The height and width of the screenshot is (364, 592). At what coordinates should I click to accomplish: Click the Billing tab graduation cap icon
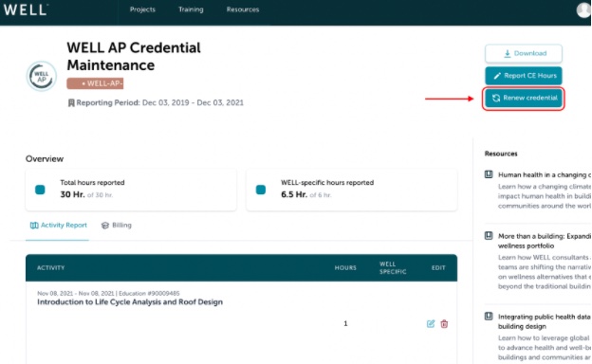click(x=105, y=226)
